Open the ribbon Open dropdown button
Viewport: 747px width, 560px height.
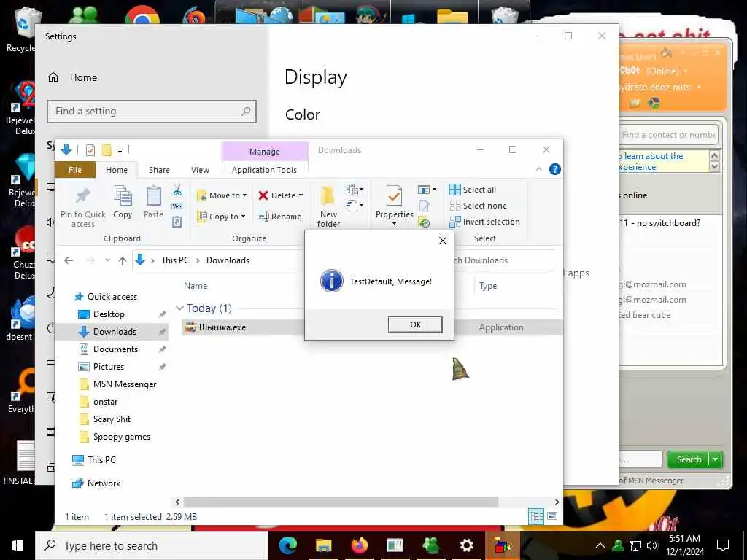pyautogui.click(x=427, y=190)
